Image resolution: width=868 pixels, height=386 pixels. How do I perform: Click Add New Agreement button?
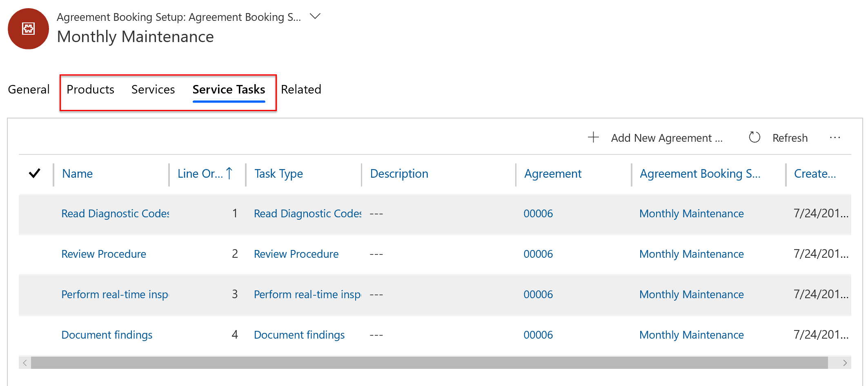[x=667, y=138]
